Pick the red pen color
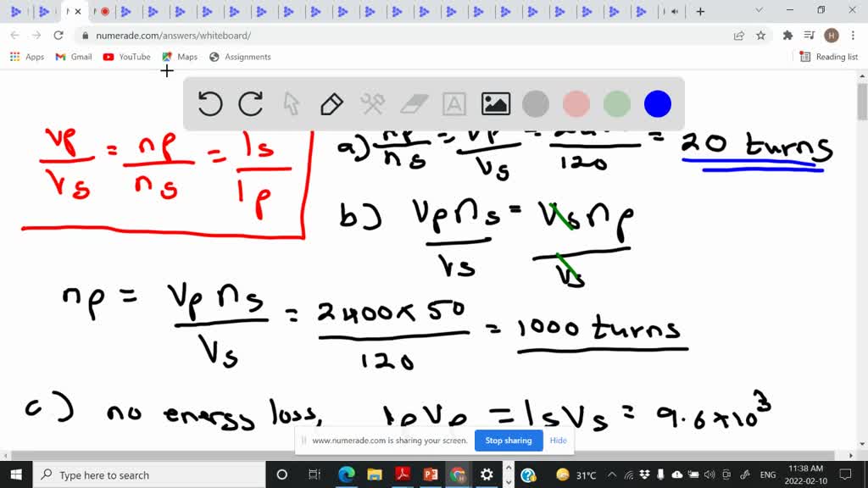The image size is (868, 488). tap(576, 104)
